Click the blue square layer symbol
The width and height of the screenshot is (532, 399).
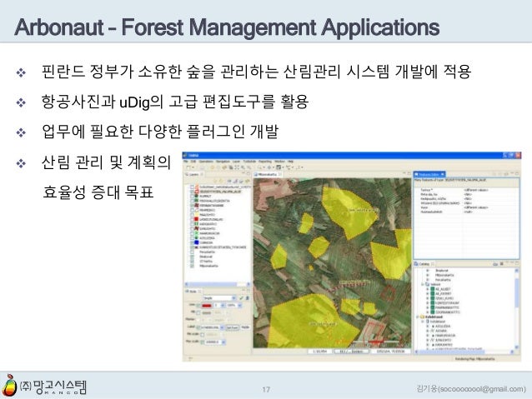(x=197, y=242)
